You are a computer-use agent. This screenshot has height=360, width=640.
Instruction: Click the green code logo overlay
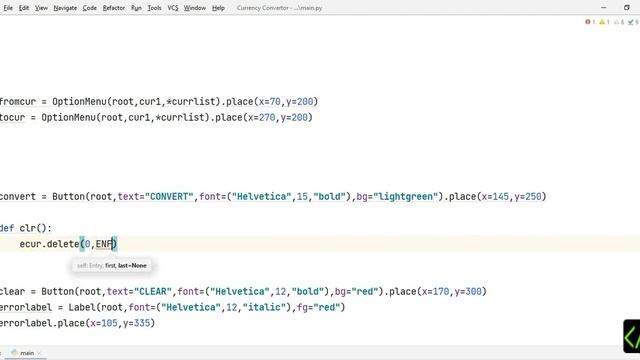(x=631, y=336)
